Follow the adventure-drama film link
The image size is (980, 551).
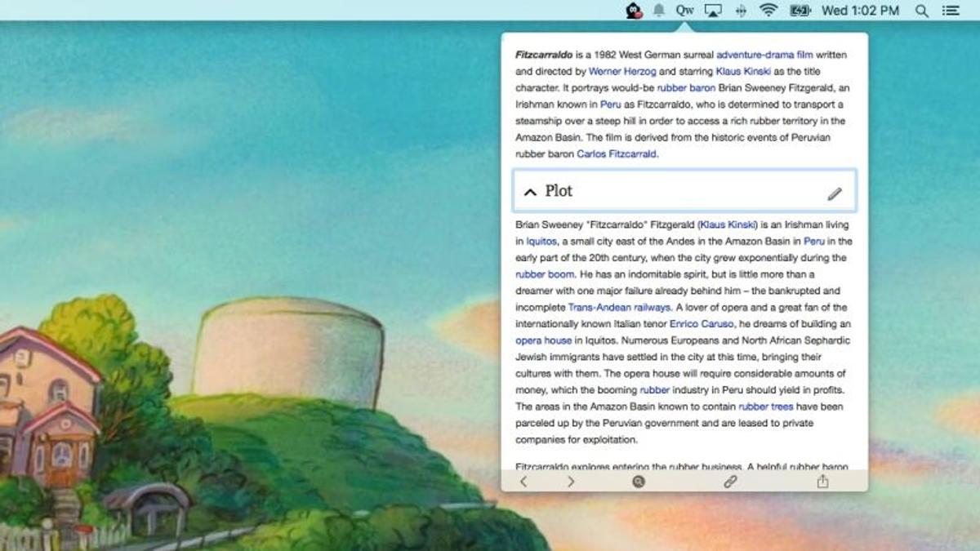pos(764,55)
